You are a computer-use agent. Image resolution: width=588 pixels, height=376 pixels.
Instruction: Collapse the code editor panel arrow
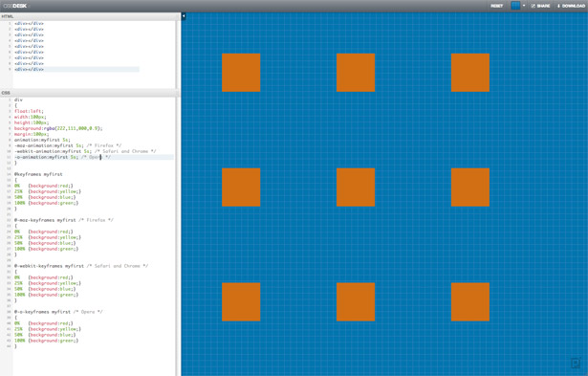pyautogui.click(x=184, y=16)
